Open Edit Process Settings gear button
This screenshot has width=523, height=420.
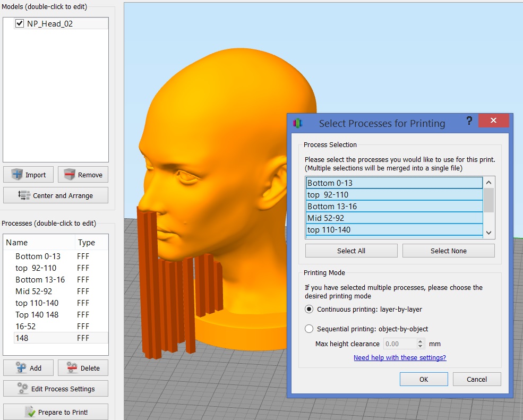click(x=22, y=389)
